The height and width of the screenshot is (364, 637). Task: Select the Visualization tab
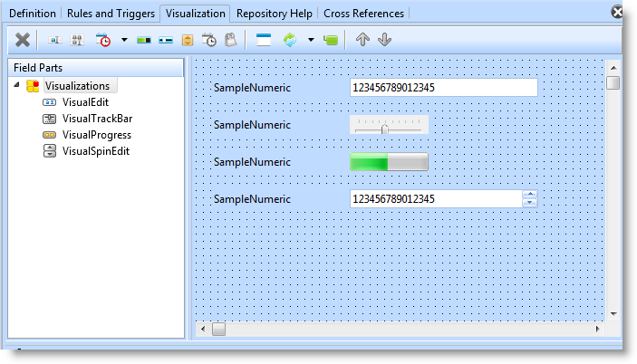coord(196,14)
